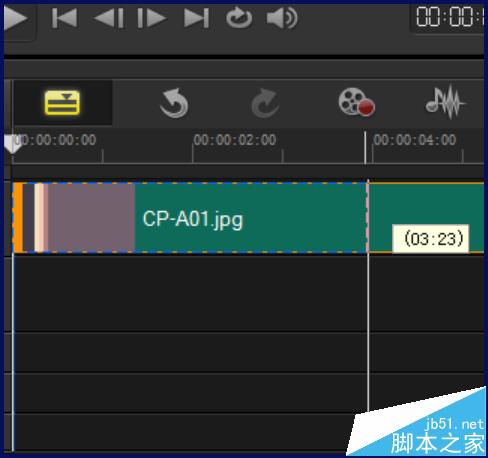Open the Sound Mixer waveform icon
The width and height of the screenshot is (488, 458).
[446, 102]
